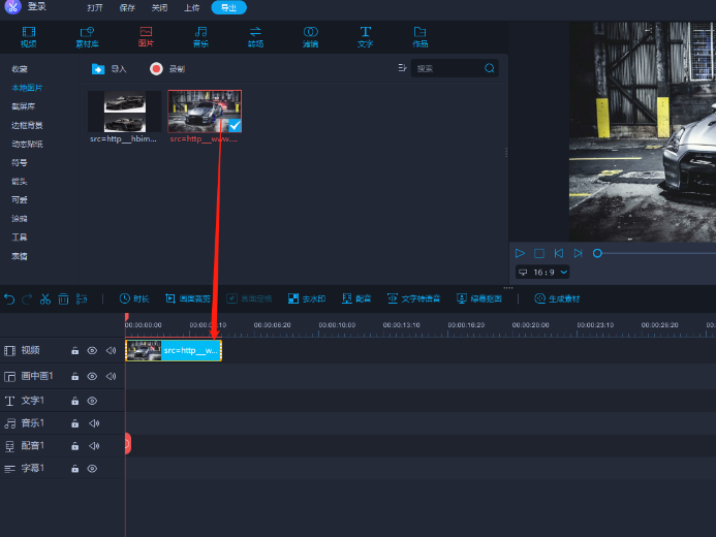Click the red playhead marker on the timeline ruler
Image resolution: width=716 pixels, height=537 pixels.
[126, 317]
